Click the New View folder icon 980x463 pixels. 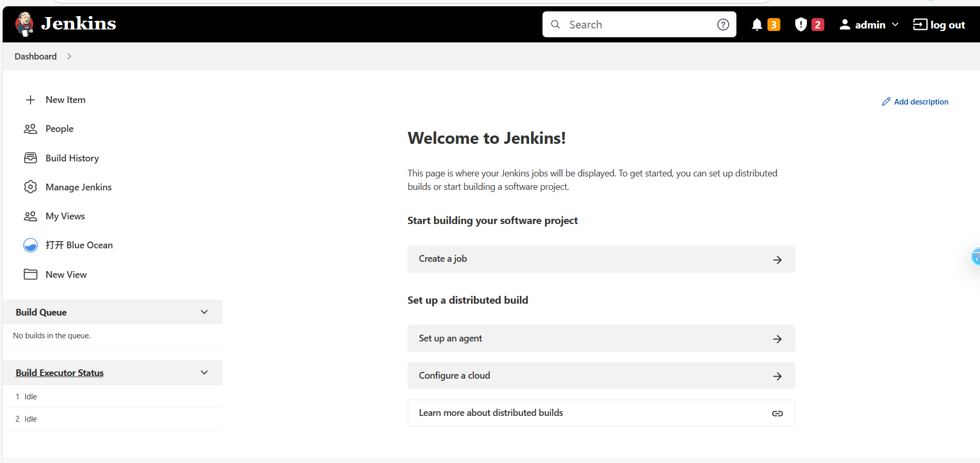tap(31, 274)
